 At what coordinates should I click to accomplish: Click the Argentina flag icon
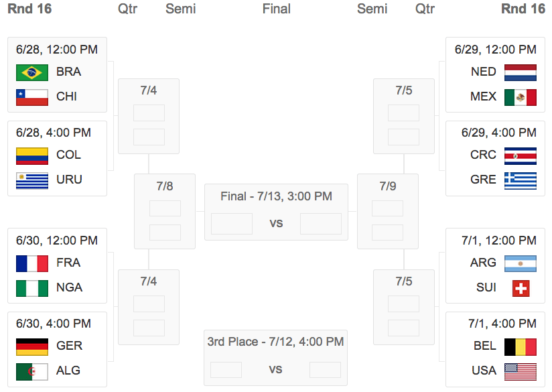[x=521, y=263]
